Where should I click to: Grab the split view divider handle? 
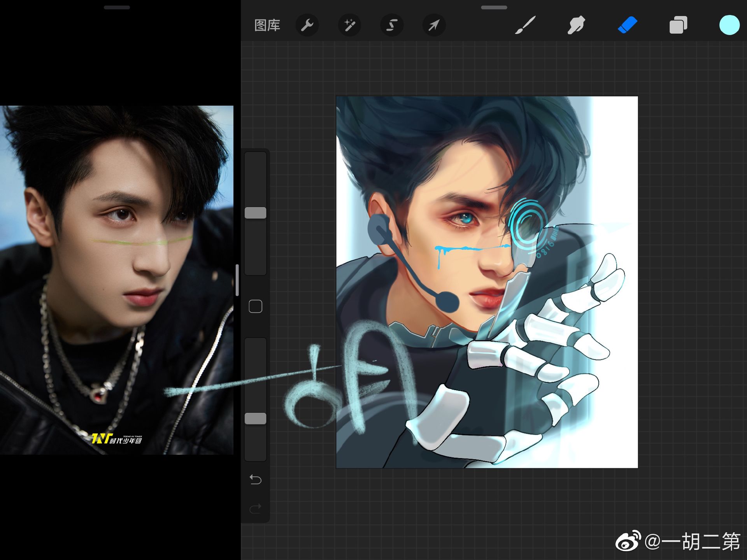coord(237,280)
